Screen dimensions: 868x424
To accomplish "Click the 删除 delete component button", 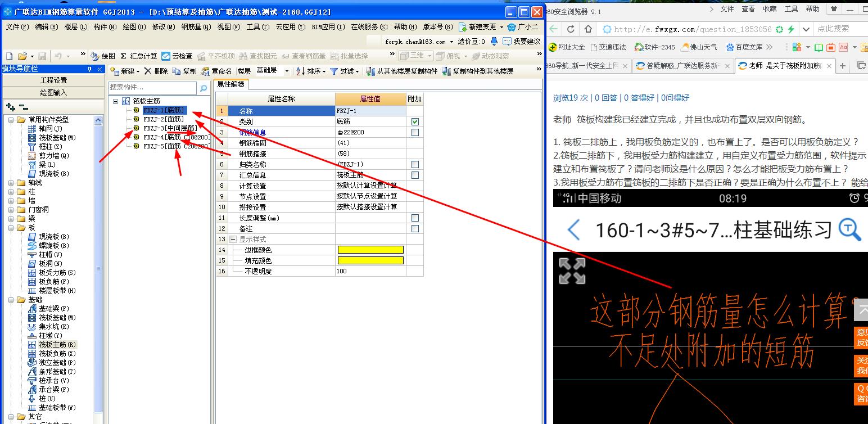I will pos(156,71).
